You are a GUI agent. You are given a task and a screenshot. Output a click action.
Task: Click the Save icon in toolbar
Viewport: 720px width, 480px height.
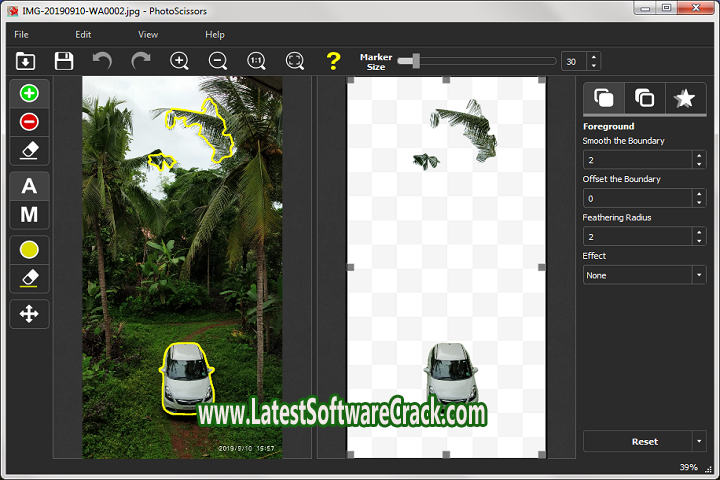point(64,61)
